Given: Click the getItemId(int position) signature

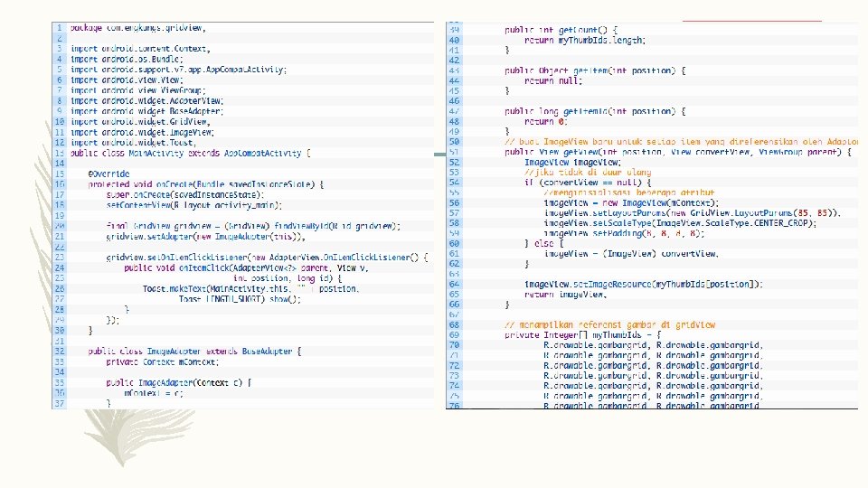Looking at the screenshot, I should tap(595, 111).
